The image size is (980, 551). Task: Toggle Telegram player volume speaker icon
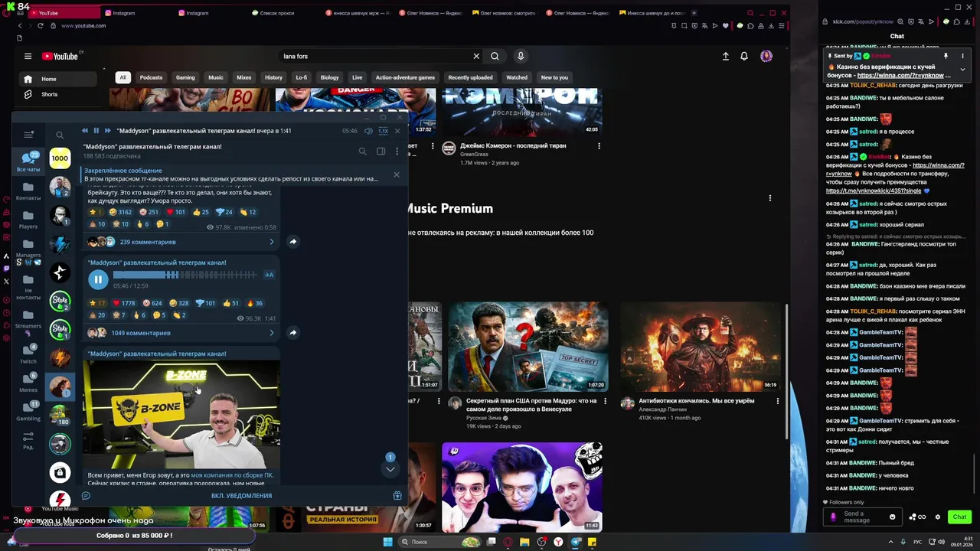[x=368, y=131]
